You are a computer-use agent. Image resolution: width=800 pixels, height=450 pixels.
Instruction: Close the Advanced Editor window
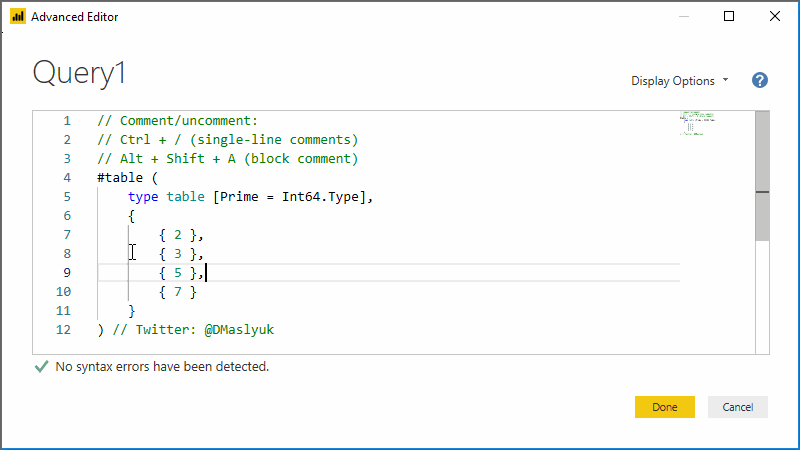(x=774, y=16)
